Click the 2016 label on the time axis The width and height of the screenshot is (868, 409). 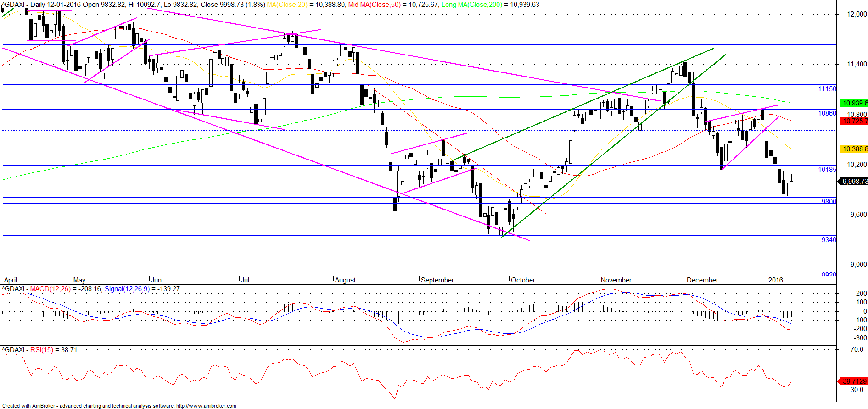[776, 280]
